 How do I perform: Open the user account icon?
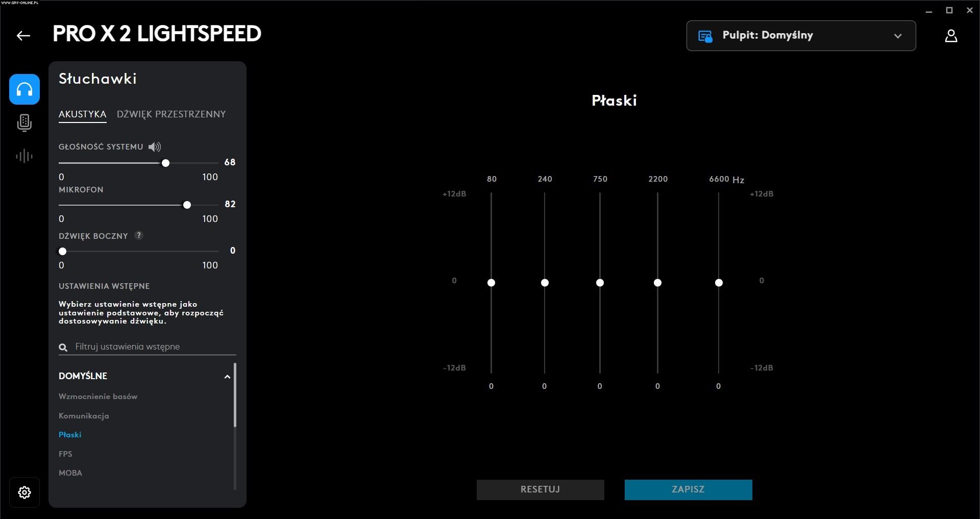(951, 36)
